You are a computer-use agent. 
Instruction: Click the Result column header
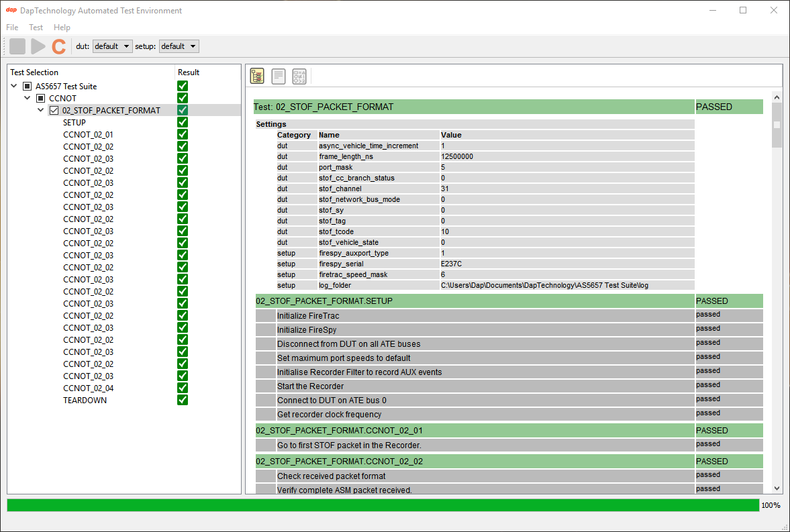[x=207, y=72]
